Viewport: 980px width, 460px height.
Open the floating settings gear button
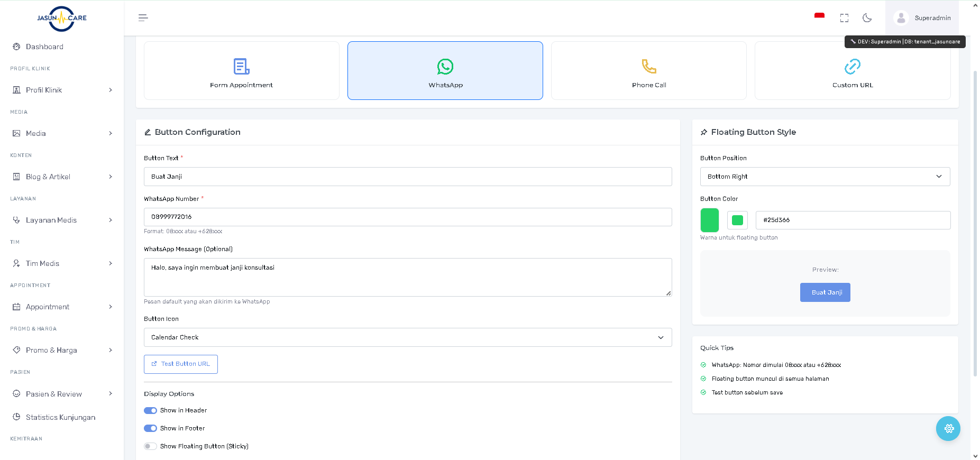[948, 428]
